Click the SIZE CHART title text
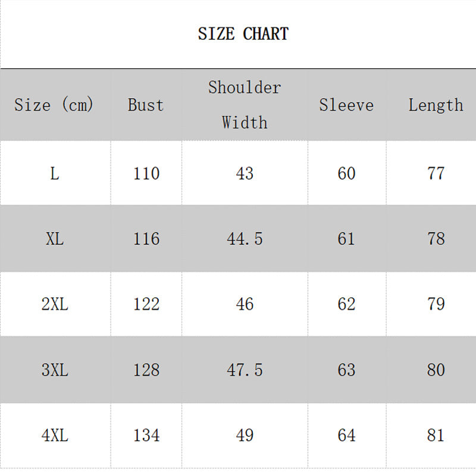The height and width of the screenshot is (476, 476). tap(243, 34)
